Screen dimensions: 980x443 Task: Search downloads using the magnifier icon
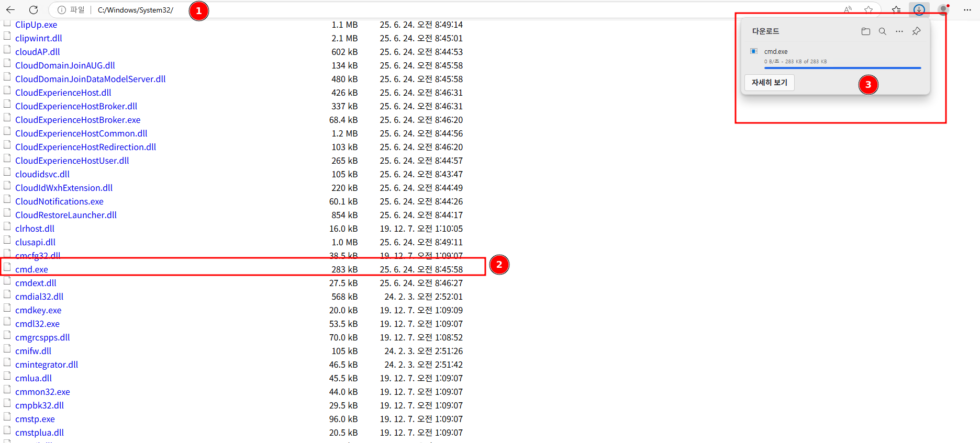coord(883,31)
